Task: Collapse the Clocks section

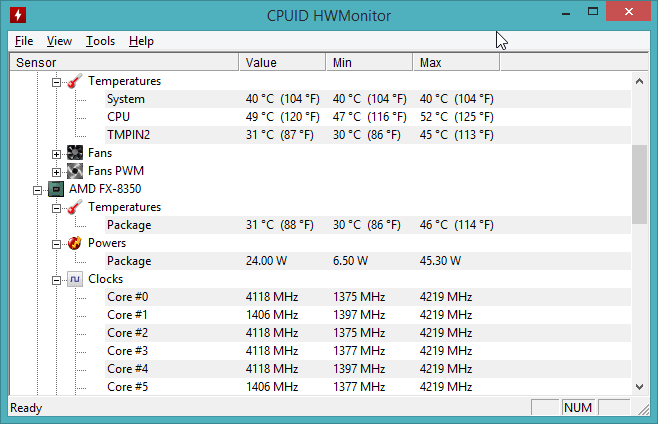Action: click(57, 279)
